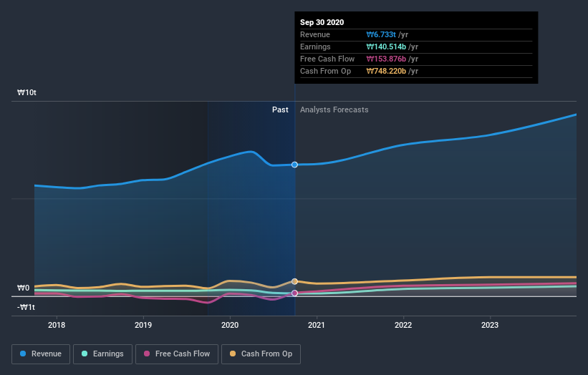The image size is (588, 375).
Task: Click the ₩748.220b cash from op value
Action: pyautogui.click(x=386, y=71)
